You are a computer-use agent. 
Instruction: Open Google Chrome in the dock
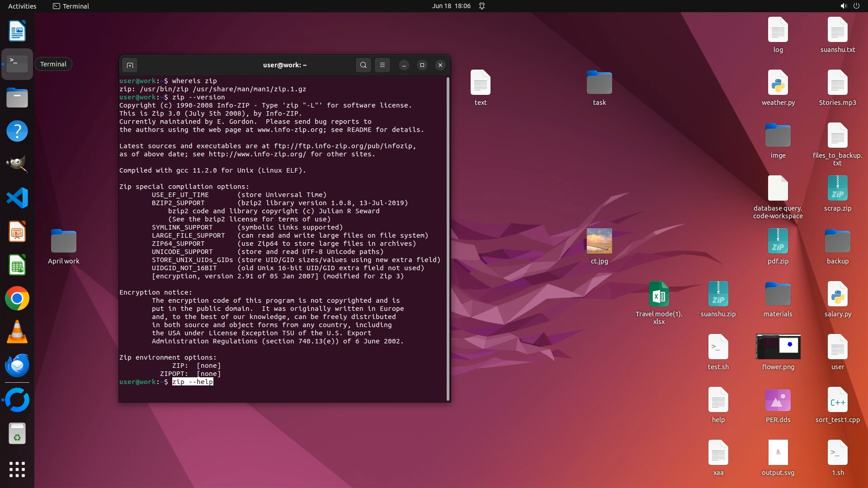[x=17, y=299]
